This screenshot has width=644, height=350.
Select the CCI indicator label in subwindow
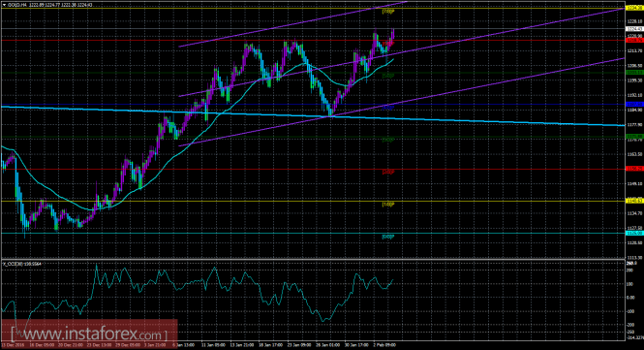pyautogui.click(x=21, y=264)
